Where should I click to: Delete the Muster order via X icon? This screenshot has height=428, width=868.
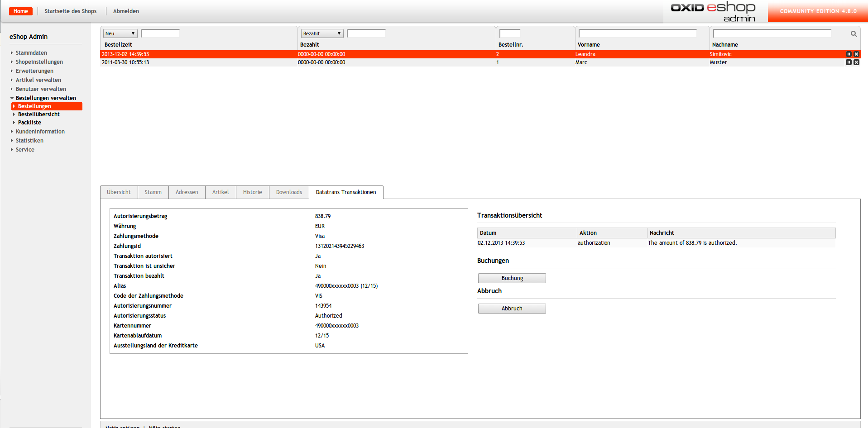856,62
